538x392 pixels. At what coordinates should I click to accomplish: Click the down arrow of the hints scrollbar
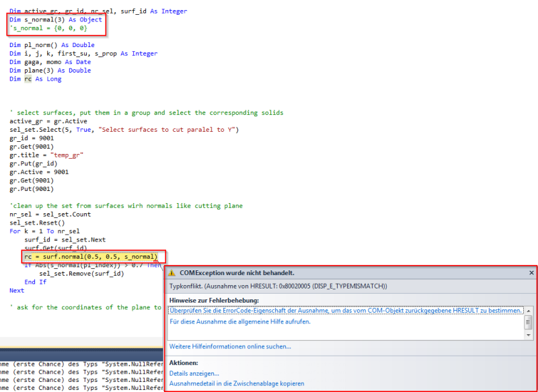pyautogui.click(x=529, y=335)
